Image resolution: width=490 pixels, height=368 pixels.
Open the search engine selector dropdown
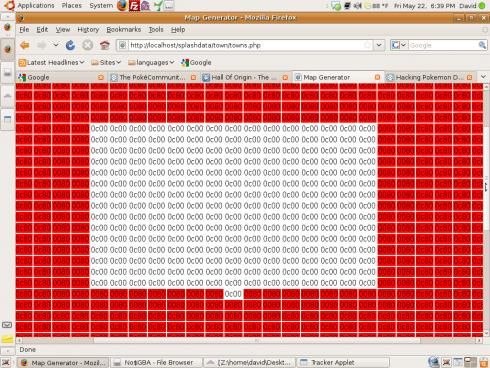coord(399,45)
